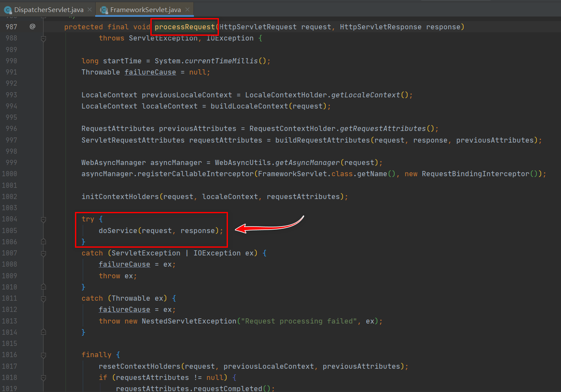
Task: Click the try block end fold marker at line 1006
Action: click(43, 242)
